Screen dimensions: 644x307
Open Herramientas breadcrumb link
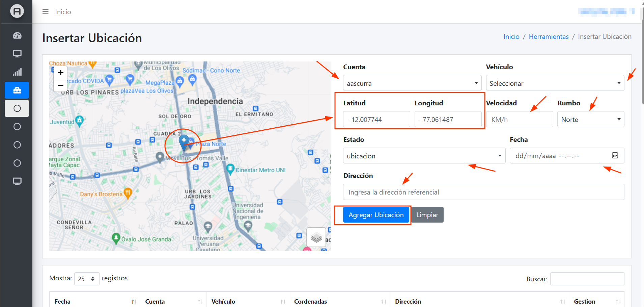(549, 36)
